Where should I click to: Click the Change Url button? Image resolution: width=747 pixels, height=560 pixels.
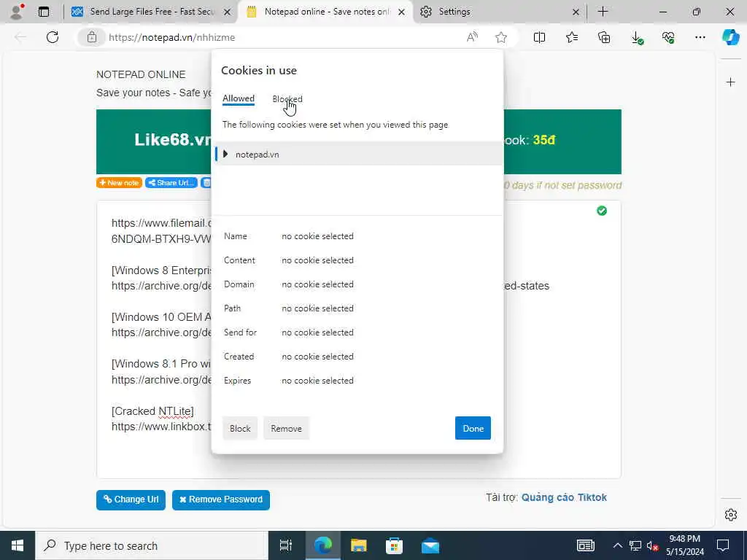[131, 499]
